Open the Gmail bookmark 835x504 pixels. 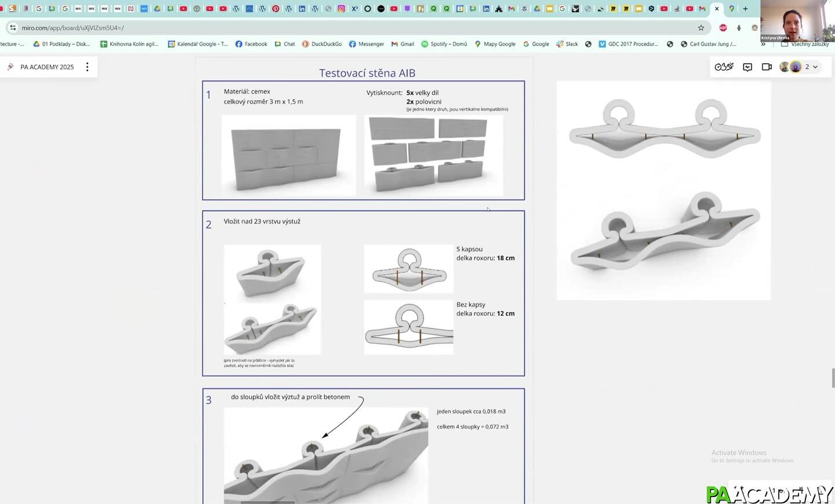403,44
